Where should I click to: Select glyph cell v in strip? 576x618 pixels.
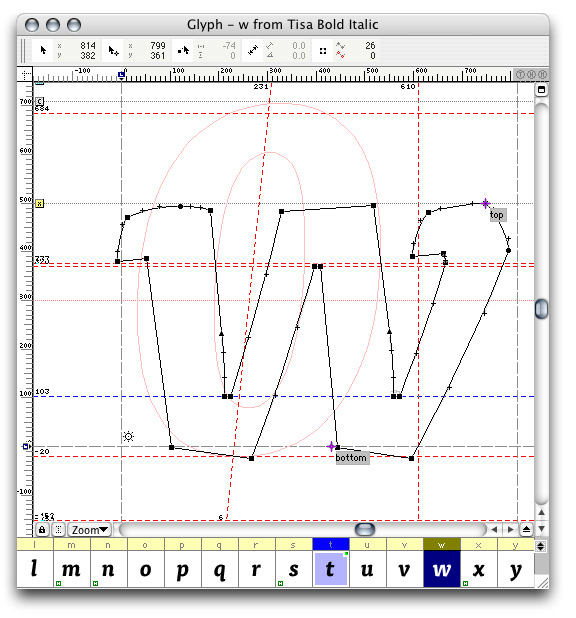click(405, 569)
